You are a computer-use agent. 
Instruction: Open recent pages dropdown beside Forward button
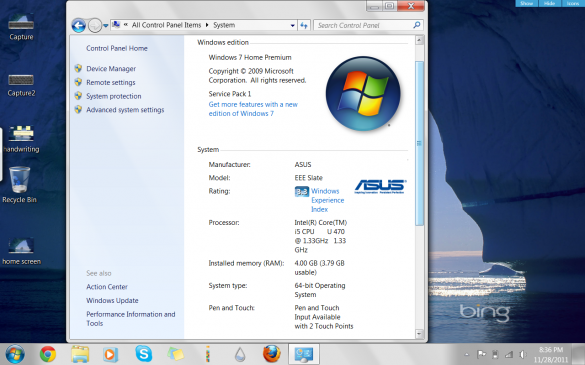(106, 26)
